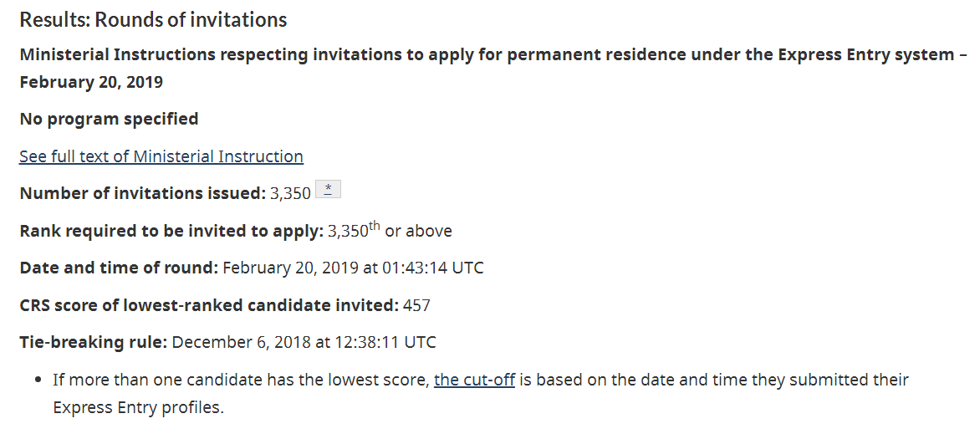
Task: Click the 'December 6, 2018 at 12:38:11 UTC' value
Action: [x=304, y=342]
